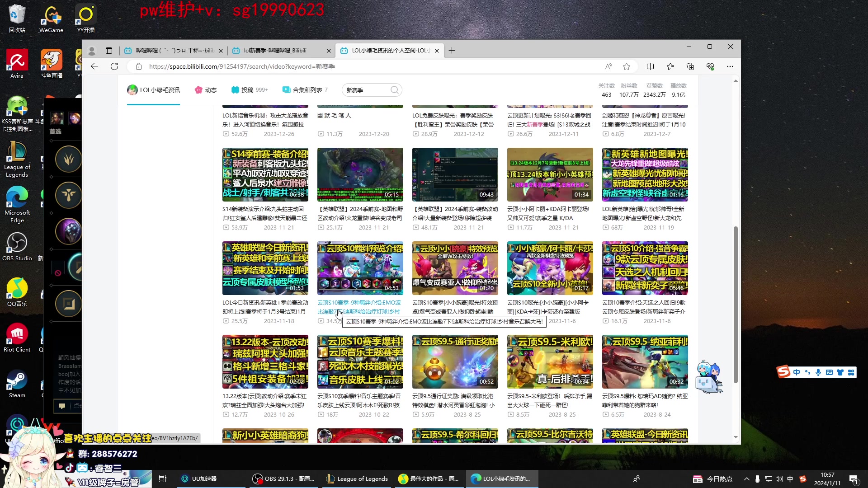Open 新英雄新地图曝光 video thumbnail
868x488 pixels.
pyautogui.click(x=645, y=174)
